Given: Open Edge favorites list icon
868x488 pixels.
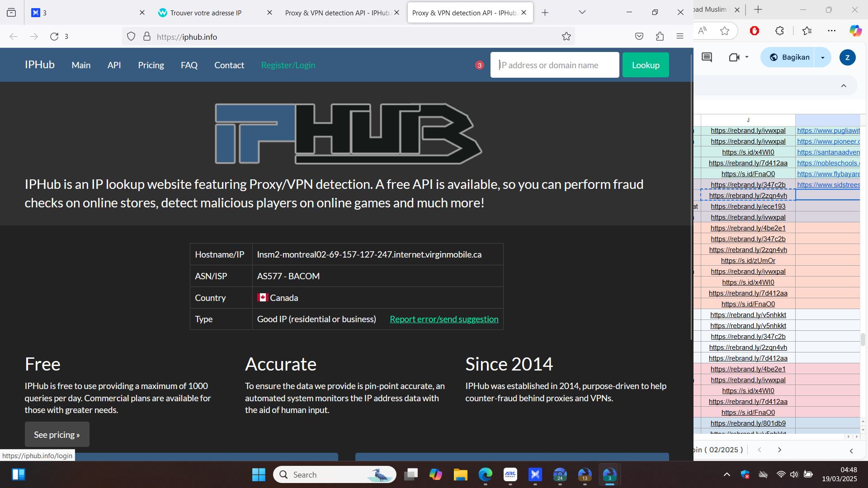Looking at the screenshot, I should 807,31.
